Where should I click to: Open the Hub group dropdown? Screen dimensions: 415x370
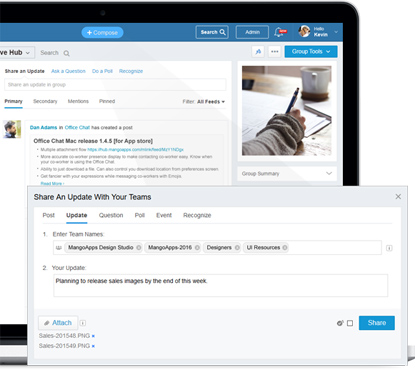click(x=16, y=53)
